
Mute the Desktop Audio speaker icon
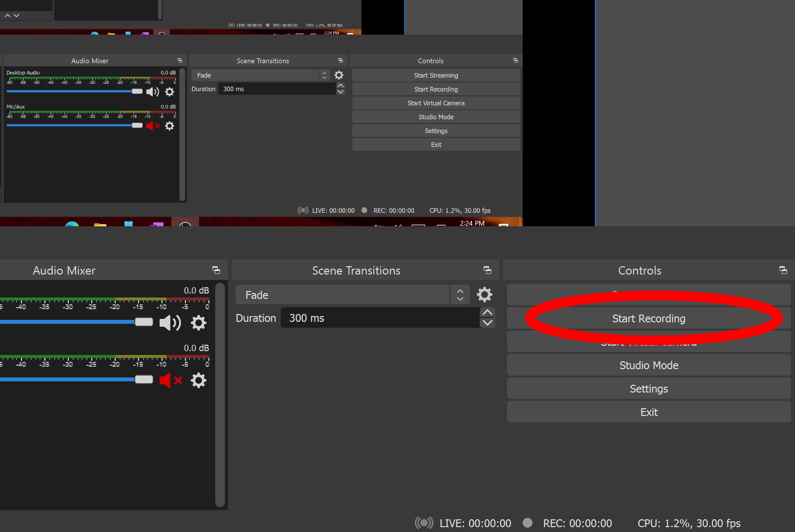tap(170, 322)
